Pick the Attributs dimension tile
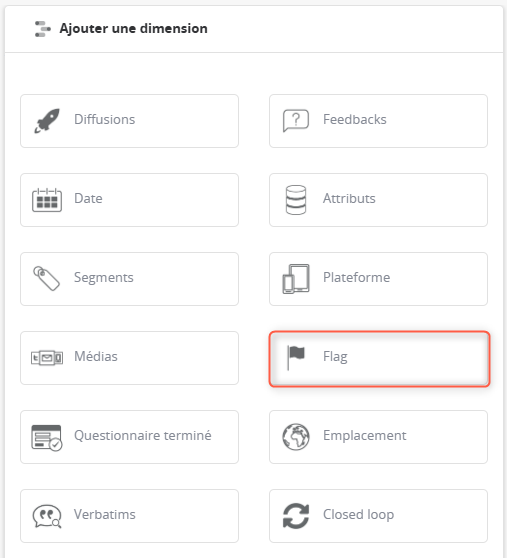The height and width of the screenshot is (558, 507). point(378,200)
